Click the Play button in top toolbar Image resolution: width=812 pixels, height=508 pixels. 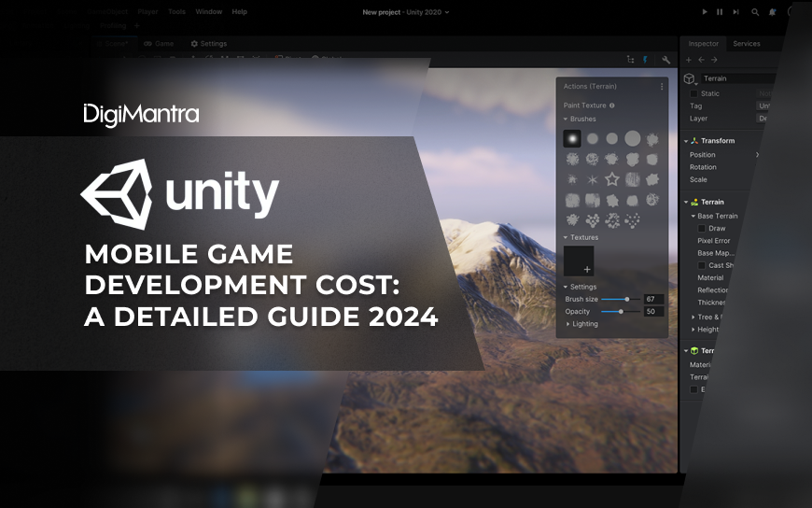(704, 12)
